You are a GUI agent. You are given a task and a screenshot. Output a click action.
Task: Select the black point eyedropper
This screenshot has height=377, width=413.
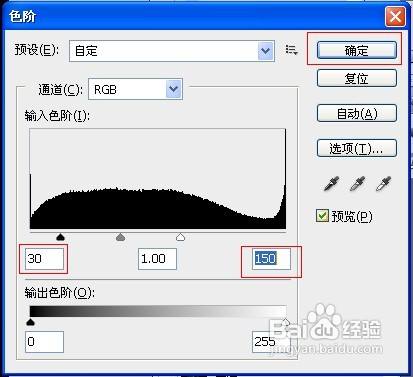pos(331,184)
